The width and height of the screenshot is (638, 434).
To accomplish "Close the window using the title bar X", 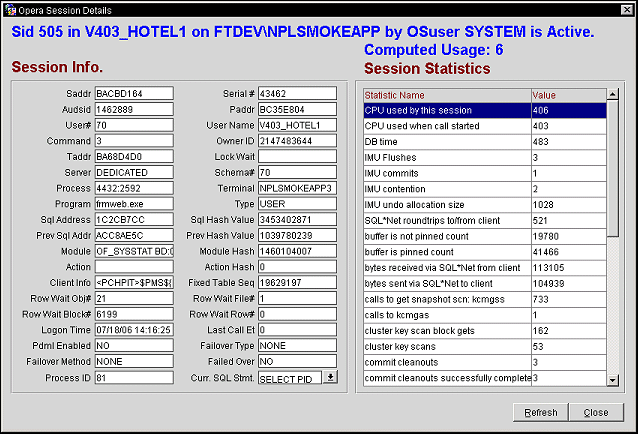I will point(626,8).
